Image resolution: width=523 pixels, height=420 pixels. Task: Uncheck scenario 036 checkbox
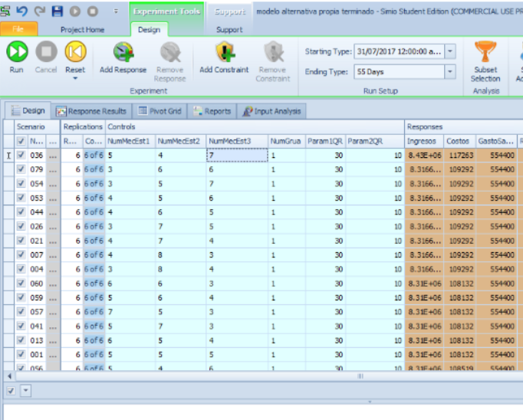click(21, 155)
